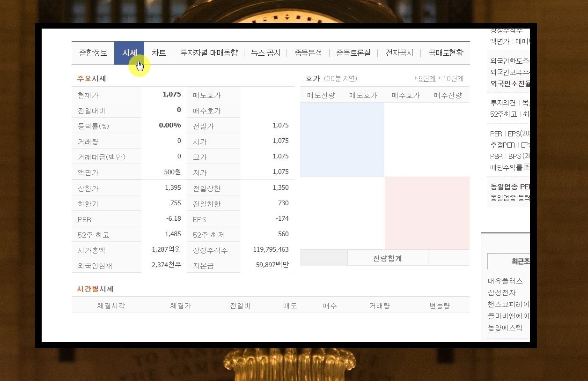Click the 시가총액 value 1,287억원
Image resolution: width=588 pixels, height=381 pixels.
tap(166, 249)
